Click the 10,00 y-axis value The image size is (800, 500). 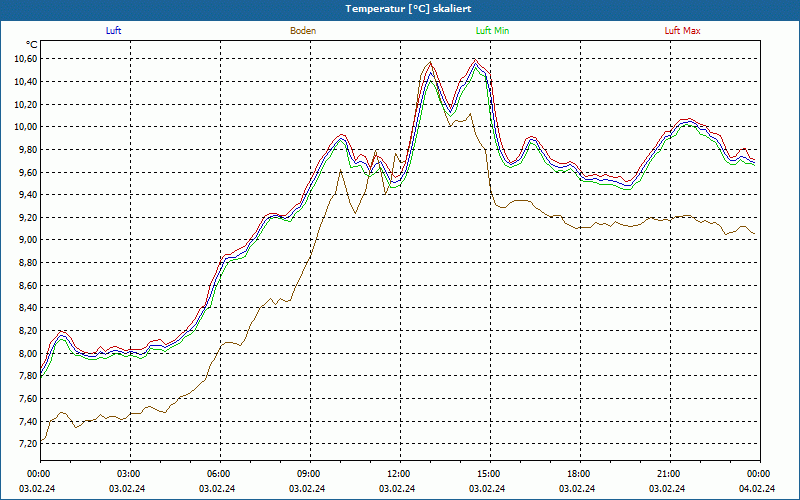click(26, 127)
